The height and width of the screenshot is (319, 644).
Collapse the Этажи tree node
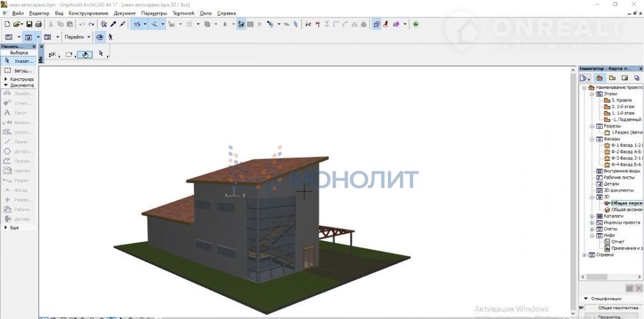[592, 94]
